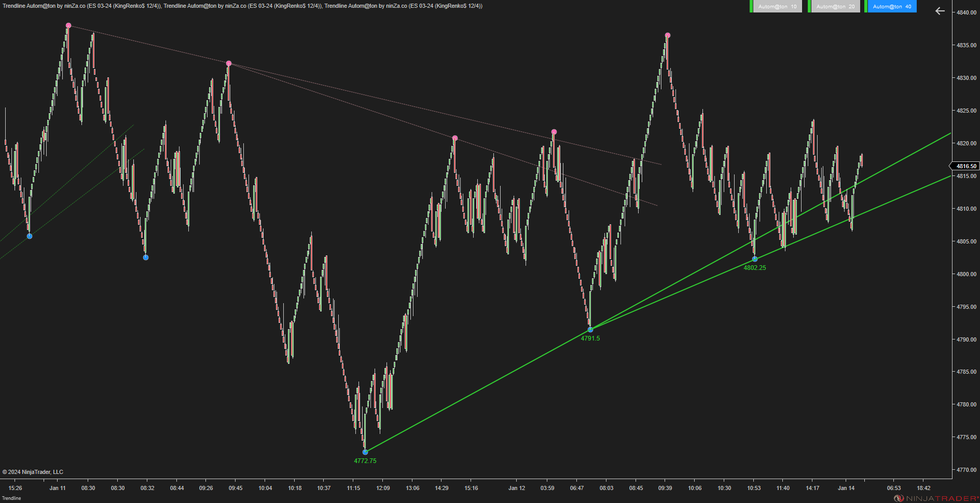Image resolution: width=980 pixels, height=503 pixels.
Task: Click the pink anchor dot at the 09:39 peak
Action: (667, 35)
